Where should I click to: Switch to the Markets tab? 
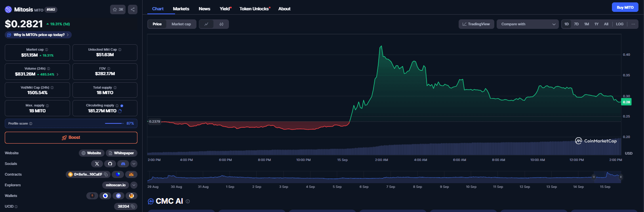(181, 9)
